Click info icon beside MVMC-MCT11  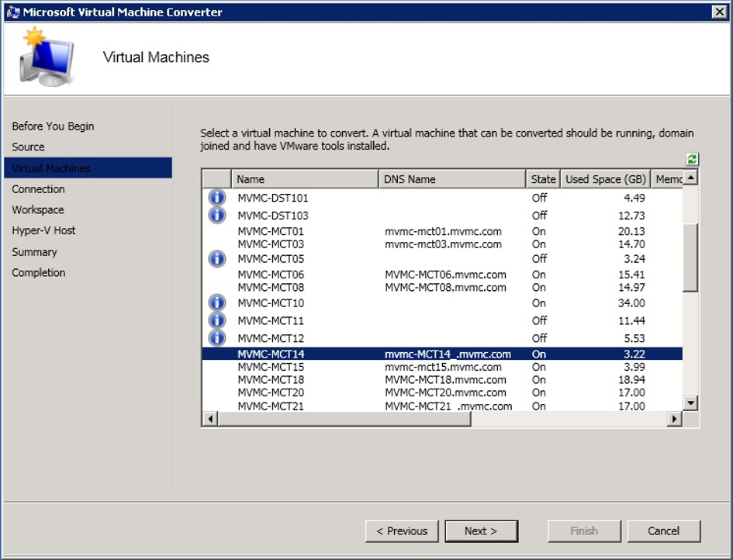click(217, 320)
